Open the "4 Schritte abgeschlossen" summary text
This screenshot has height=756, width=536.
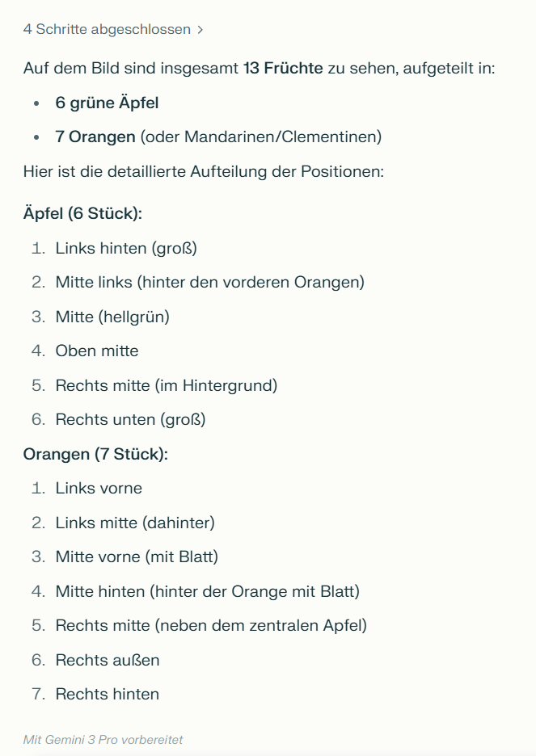(x=107, y=30)
